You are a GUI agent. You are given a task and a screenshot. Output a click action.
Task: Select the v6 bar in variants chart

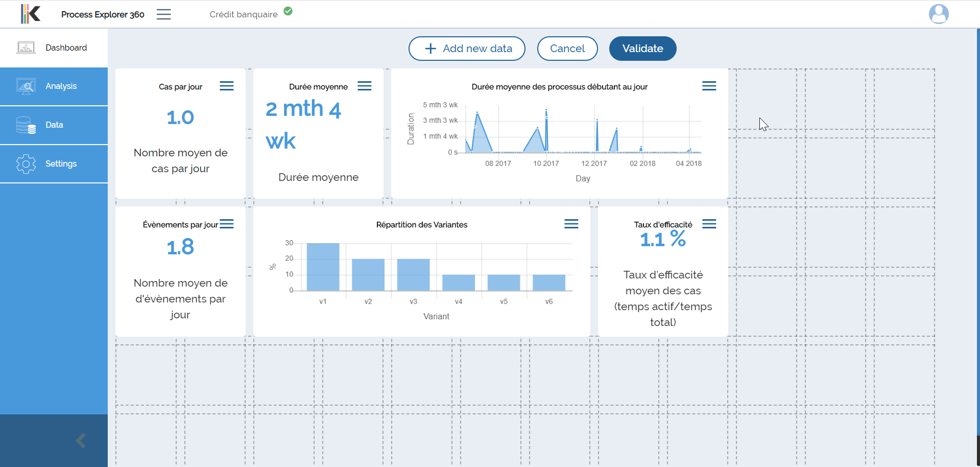[549, 283]
